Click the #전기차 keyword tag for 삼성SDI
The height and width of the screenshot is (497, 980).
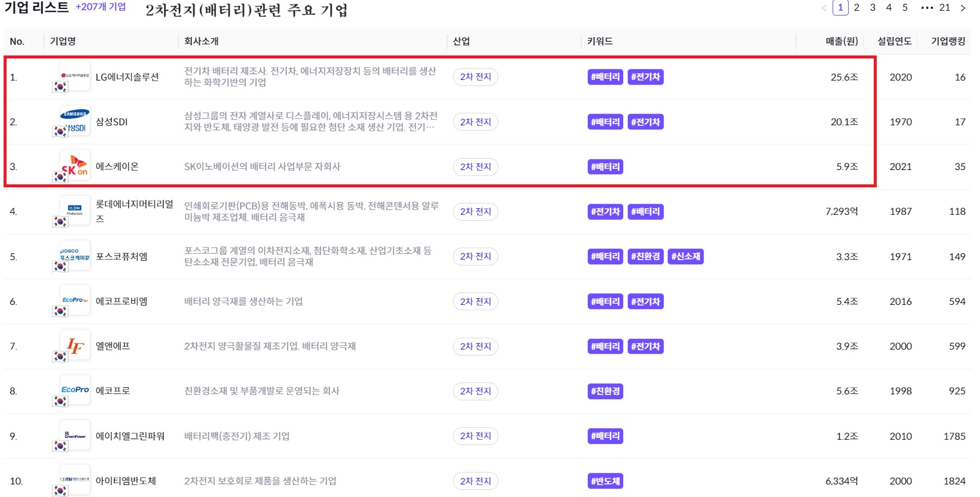(x=646, y=122)
